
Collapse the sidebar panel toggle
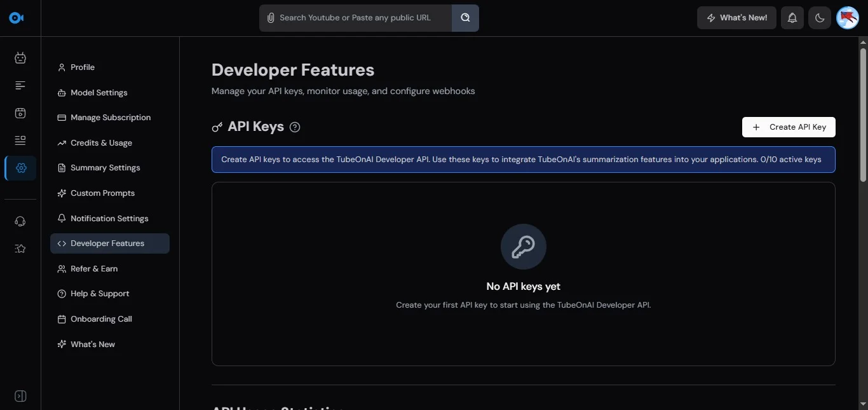[20, 396]
